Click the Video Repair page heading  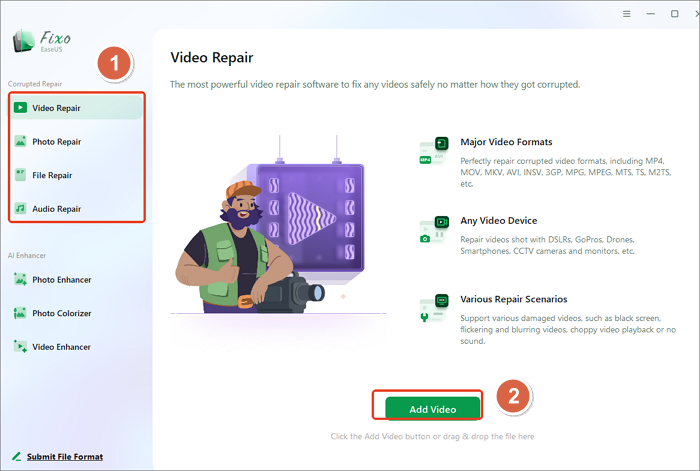pyautogui.click(x=212, y=58)
